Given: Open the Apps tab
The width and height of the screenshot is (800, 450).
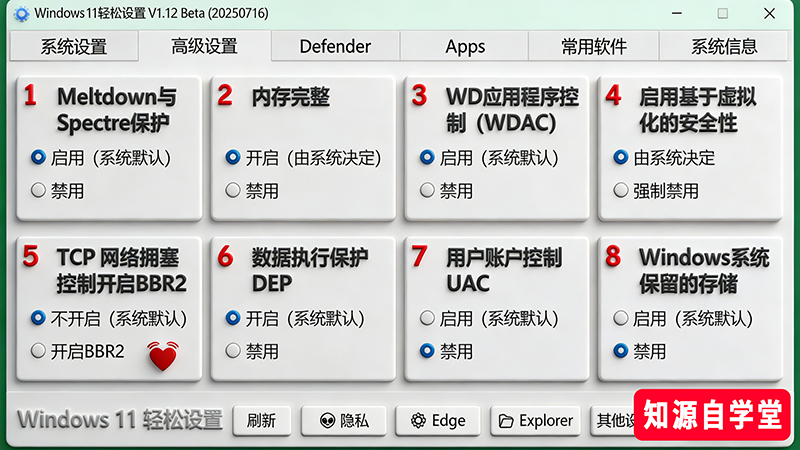Looking at the screenshot, I should [465, 46].
